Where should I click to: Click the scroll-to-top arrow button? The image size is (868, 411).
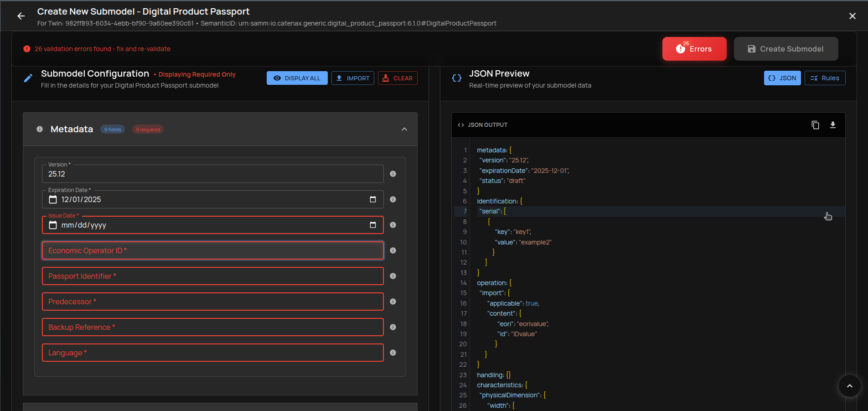(x=849, y=386)
